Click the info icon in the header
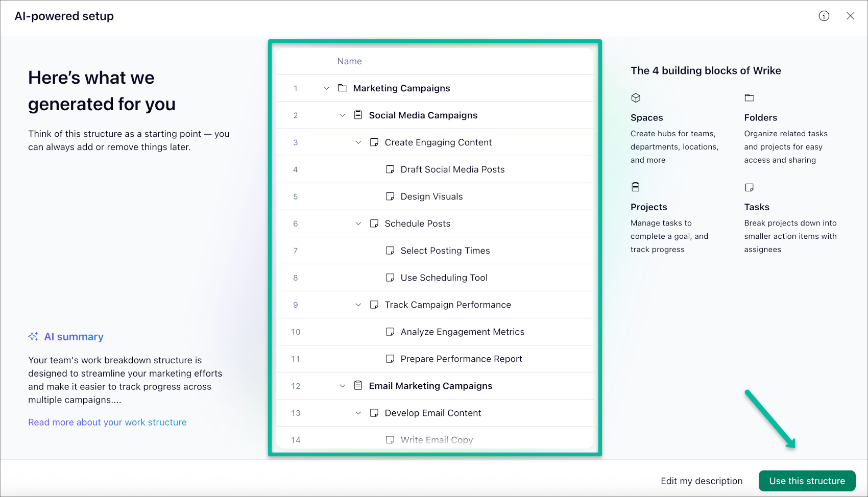The height and width of the screenshot is (497, 868). (824, 16)
